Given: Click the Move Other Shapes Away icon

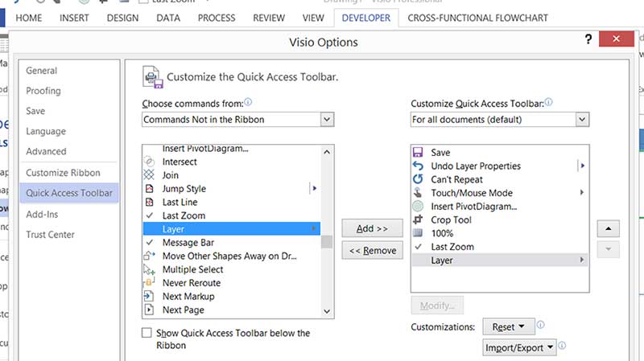Looking at the screenshot, I should coord(149,256).
